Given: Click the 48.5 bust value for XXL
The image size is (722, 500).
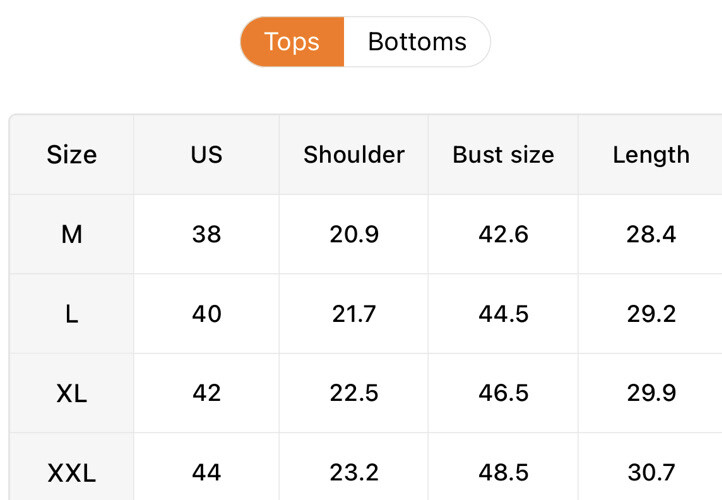Looking at the screenshot, I should [x=503, y=472].
